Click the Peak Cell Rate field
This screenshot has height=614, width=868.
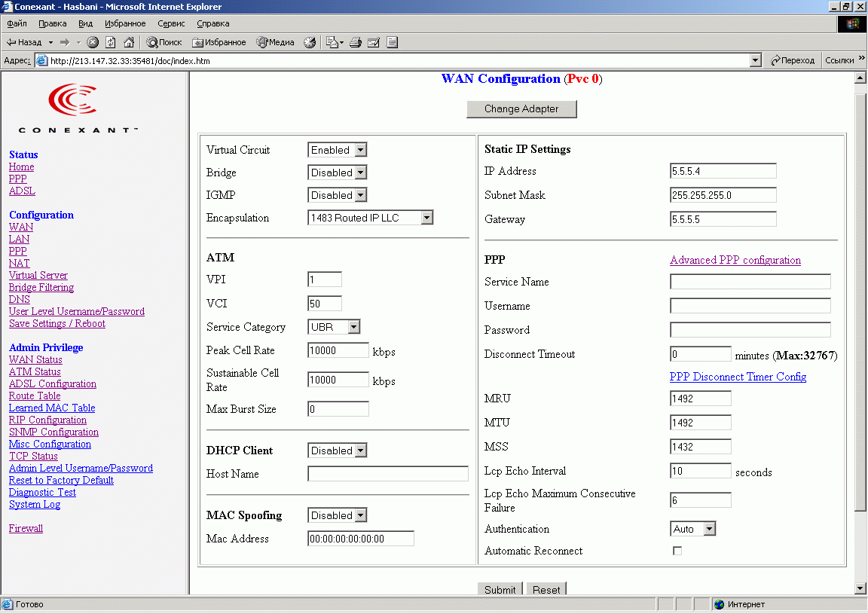(x=338, y=350)
